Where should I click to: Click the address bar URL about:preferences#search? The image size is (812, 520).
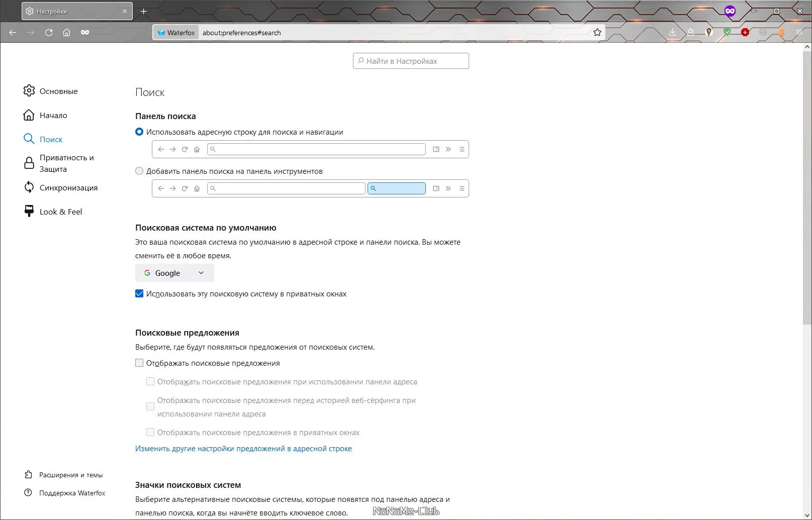(242, 33)
